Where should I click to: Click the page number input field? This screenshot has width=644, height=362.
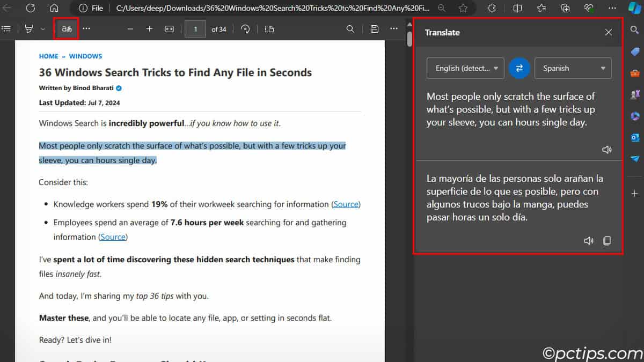coord(195,29)
